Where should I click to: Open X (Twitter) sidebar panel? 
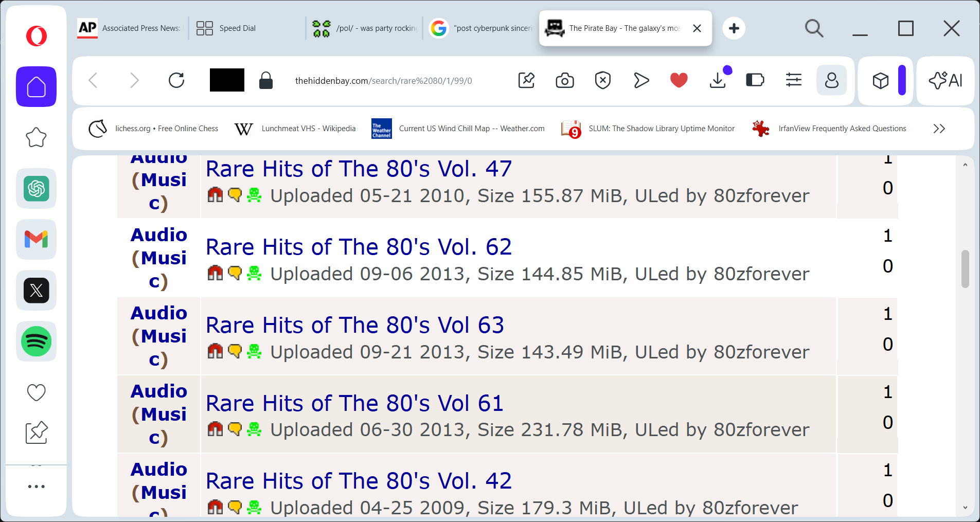point(36,290)
